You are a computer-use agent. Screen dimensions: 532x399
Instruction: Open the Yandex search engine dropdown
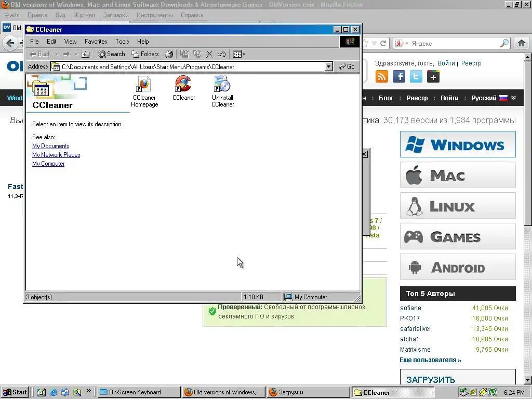402,43
